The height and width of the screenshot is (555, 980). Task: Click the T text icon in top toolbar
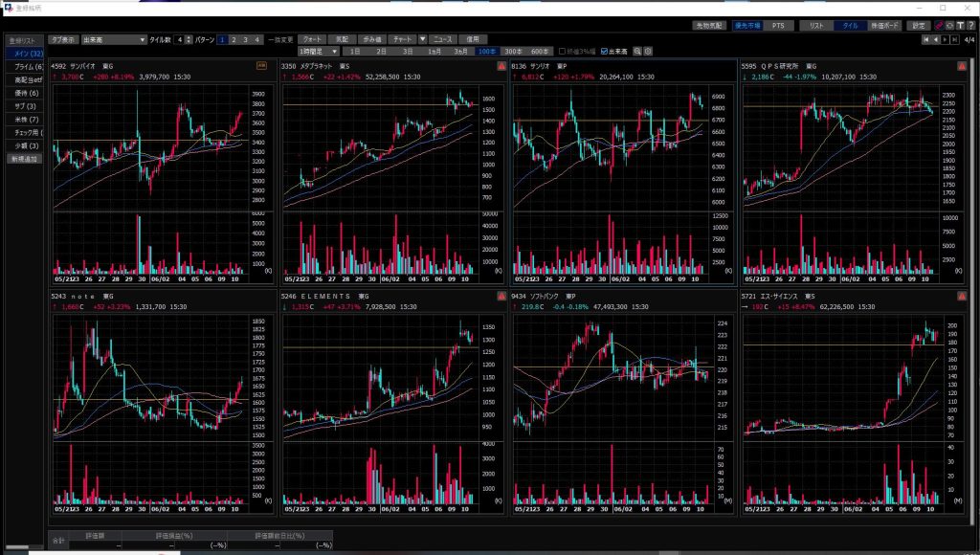[x=959, y=26]
